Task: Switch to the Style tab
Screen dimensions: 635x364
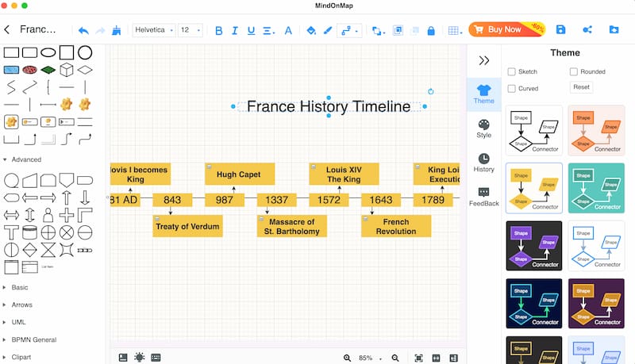Action: point(484,129)
